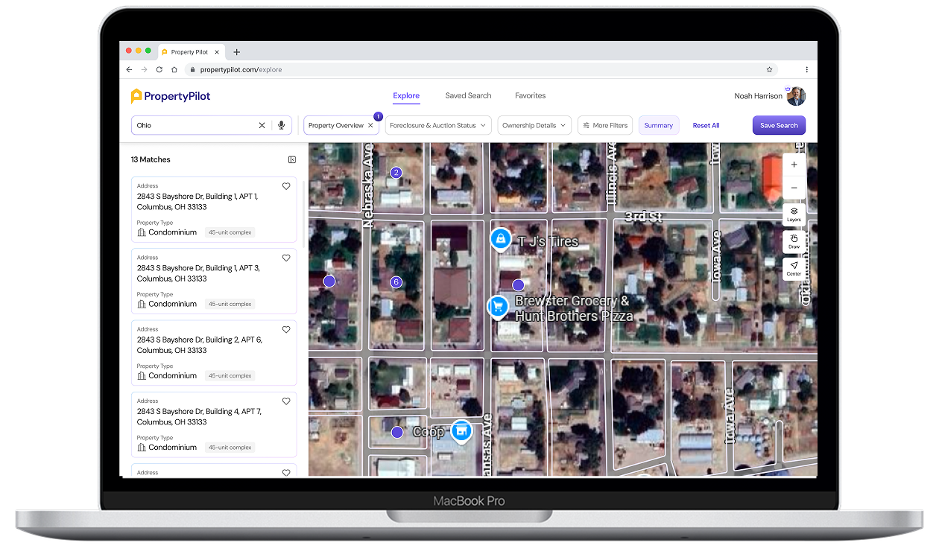Favorite the Building 2, APT 6 listing
The width and height of the screenshot is (939, 560).
click(x=286, y=330)
